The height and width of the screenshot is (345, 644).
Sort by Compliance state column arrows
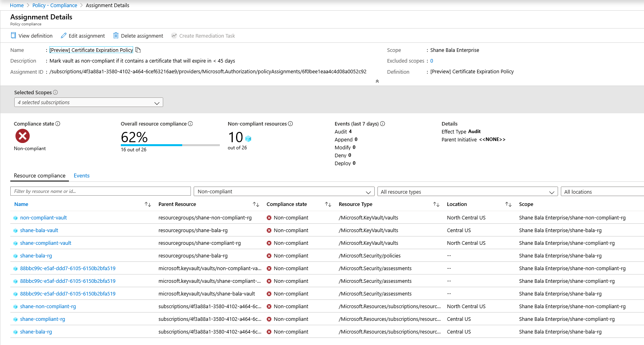click(328, 204)
